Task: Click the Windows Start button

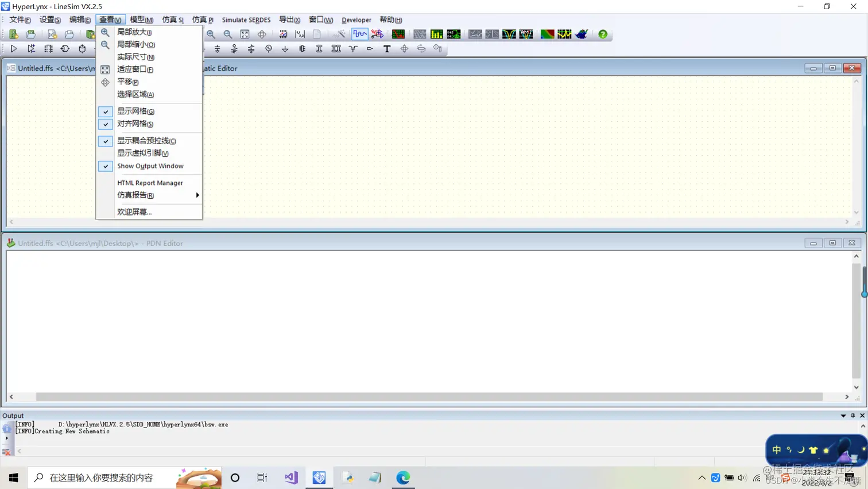Action: click(x=14, y=478)
